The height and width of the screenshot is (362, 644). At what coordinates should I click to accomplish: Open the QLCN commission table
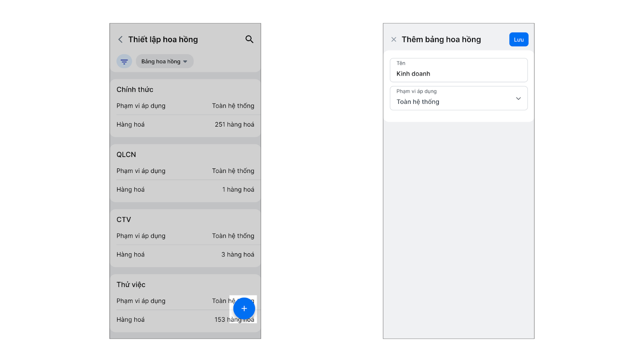click(126, 155)
